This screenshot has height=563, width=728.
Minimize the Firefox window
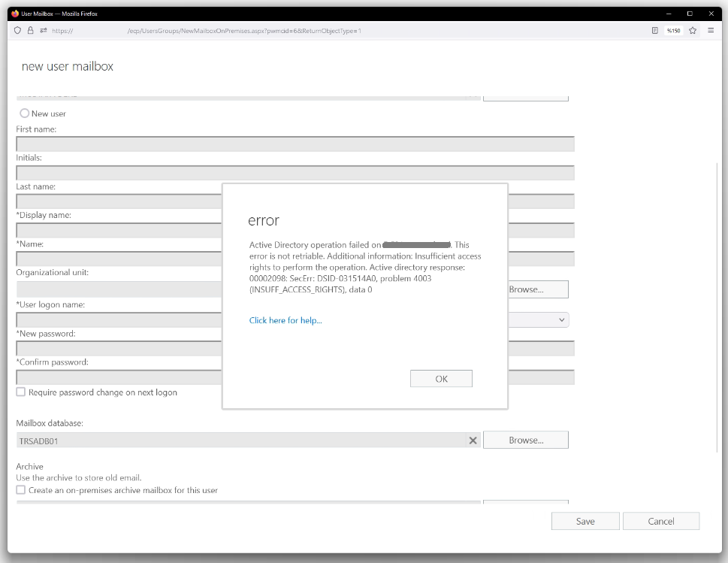tap(669, 14)
